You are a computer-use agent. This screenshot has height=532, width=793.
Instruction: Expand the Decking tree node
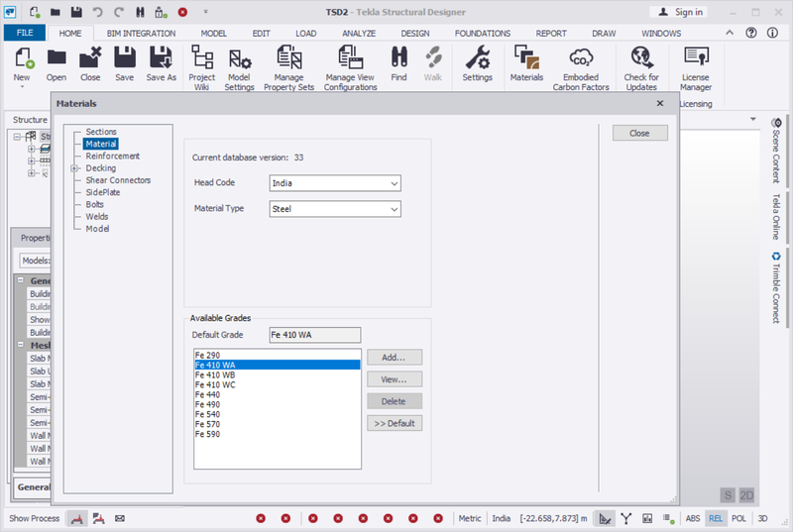click(74, 168)
